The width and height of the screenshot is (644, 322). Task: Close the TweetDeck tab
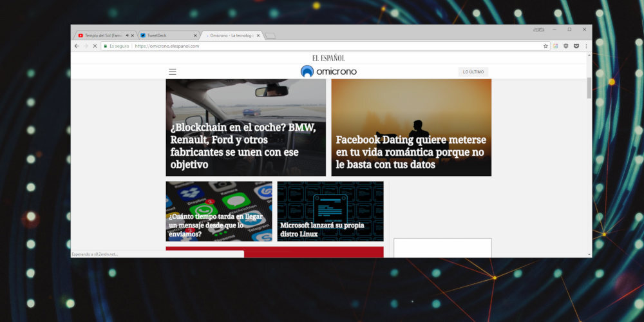point(195,35)
